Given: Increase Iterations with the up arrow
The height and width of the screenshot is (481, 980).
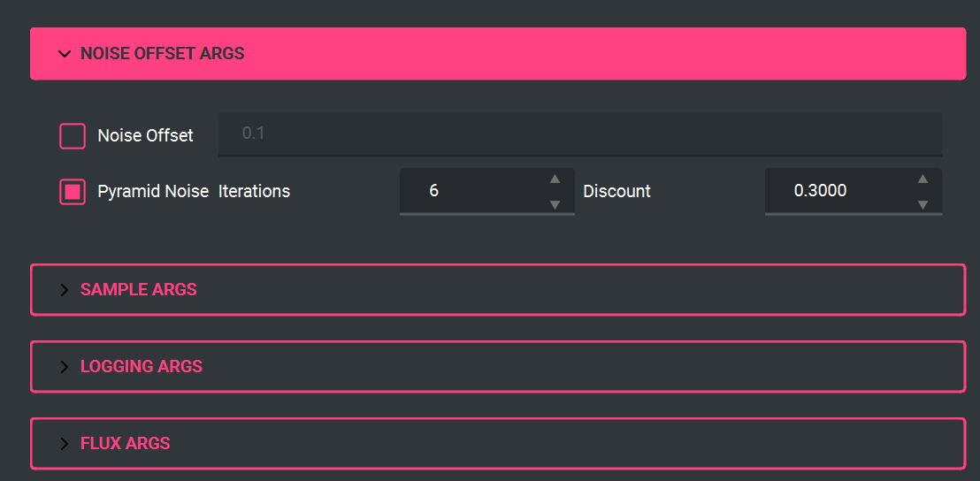Looking at the screenshot, I should 555,179.
